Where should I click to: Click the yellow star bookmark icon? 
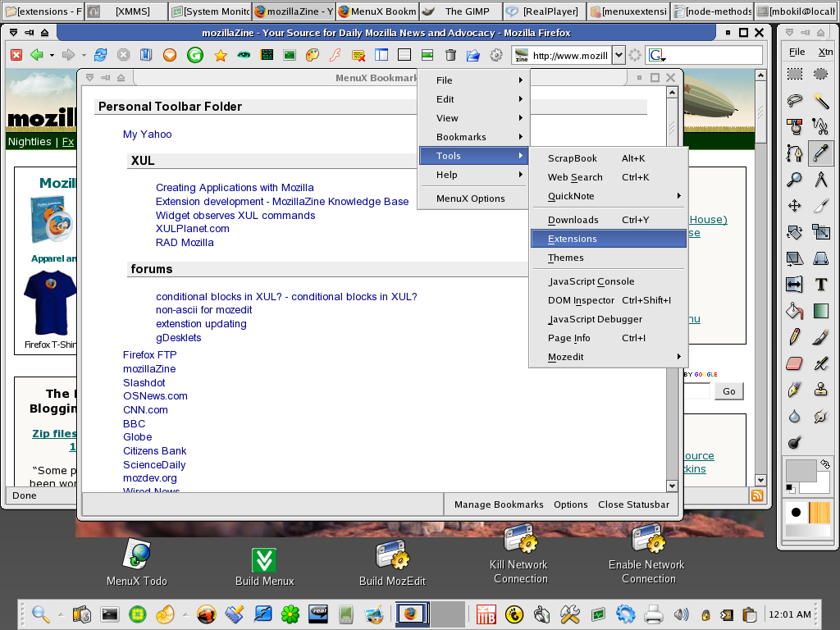point(220,55)
